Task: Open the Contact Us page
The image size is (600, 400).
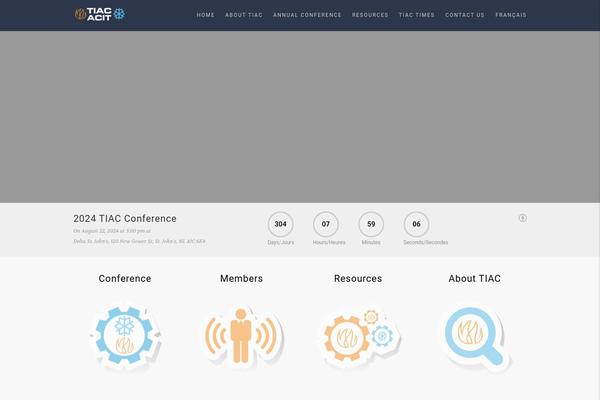Action: click(x=465, y=15)
